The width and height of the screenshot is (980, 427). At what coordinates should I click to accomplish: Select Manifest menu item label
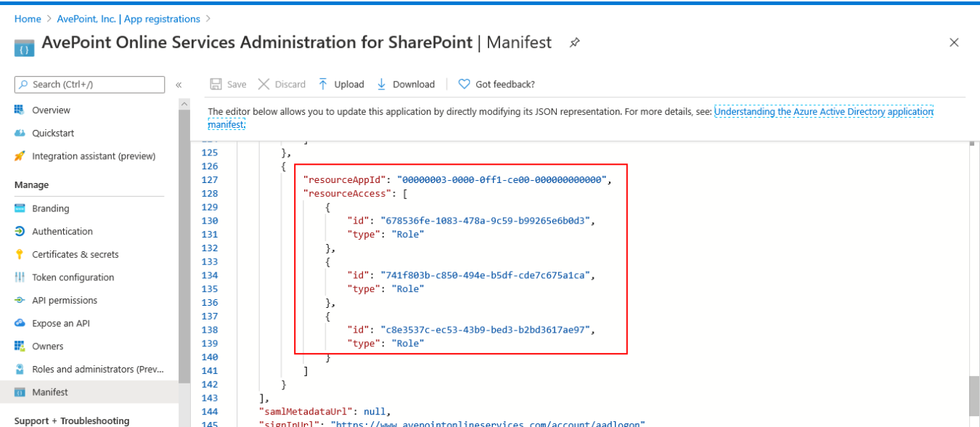50,392
